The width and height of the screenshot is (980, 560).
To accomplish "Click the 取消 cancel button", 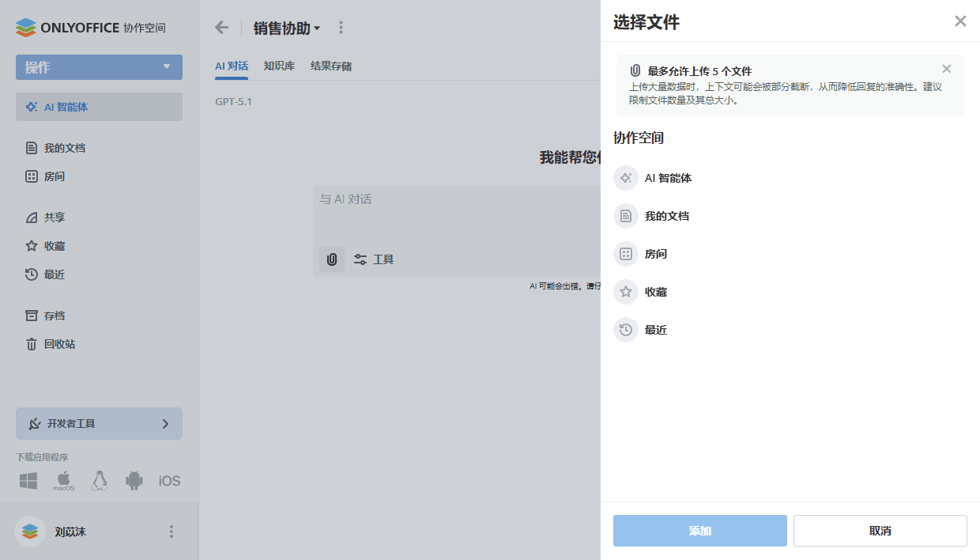I will pyautogui.click(x=880, y=530).
